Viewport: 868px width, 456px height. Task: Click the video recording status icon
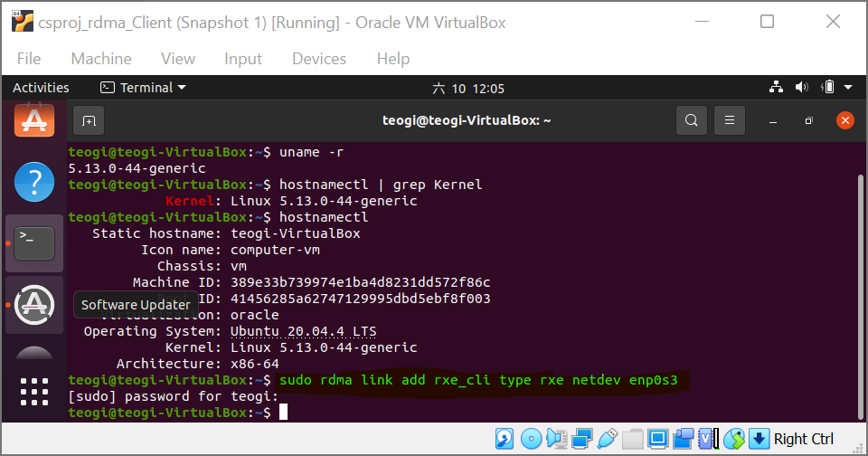684,439
